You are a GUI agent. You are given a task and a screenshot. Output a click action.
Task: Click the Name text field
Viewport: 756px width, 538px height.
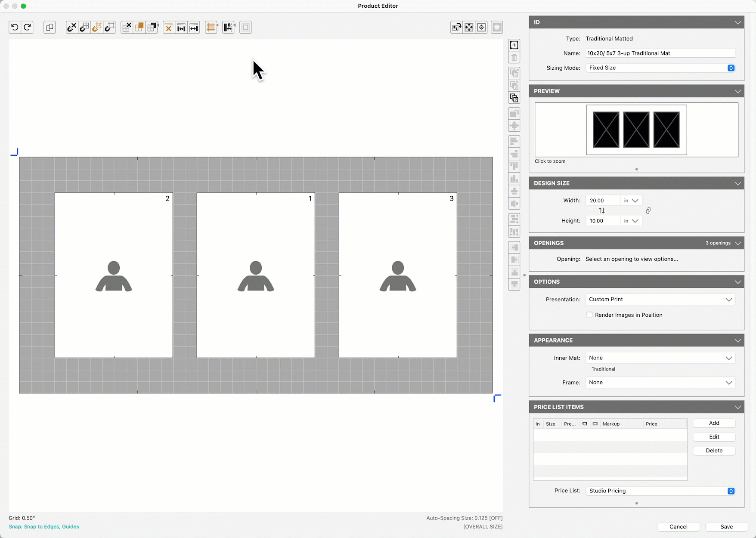coord(660,53)
